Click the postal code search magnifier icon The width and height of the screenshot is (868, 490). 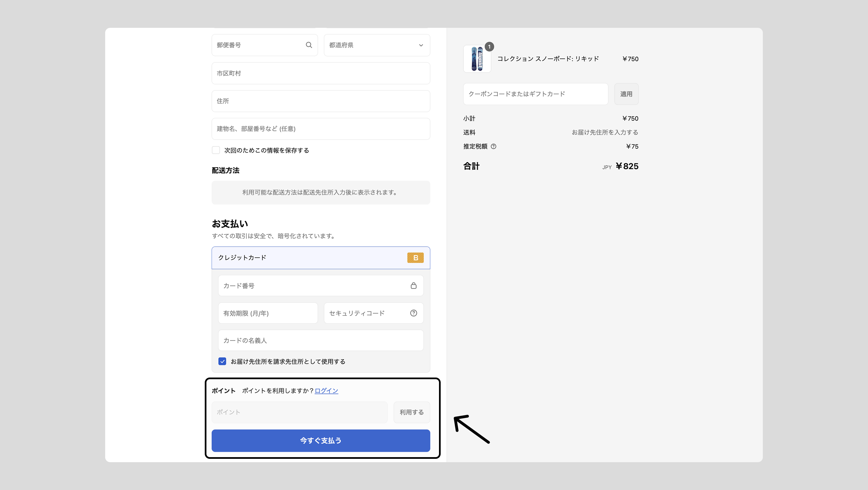coord(309,45)
